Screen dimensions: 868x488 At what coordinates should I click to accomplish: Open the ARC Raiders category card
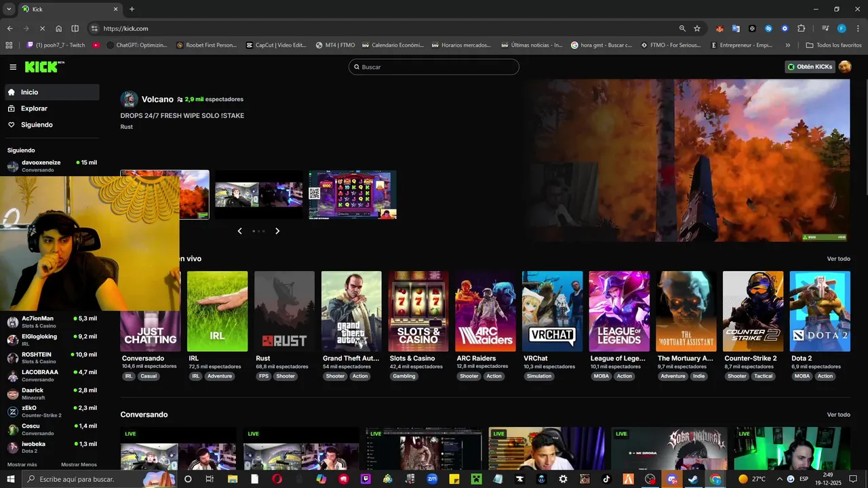[x=486, y=311]
